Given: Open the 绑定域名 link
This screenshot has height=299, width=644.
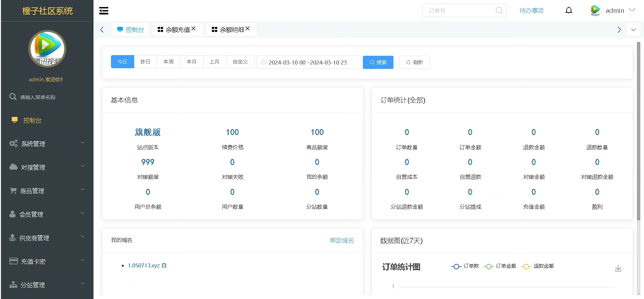Looking at the screenshot, I should pyautogui.click(x=342, y=240).
